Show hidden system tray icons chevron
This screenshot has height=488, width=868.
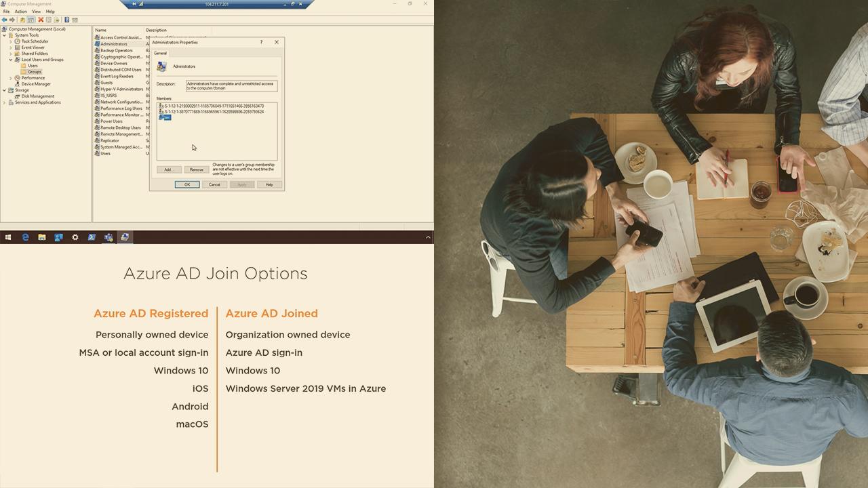click(x=428, y=237)
